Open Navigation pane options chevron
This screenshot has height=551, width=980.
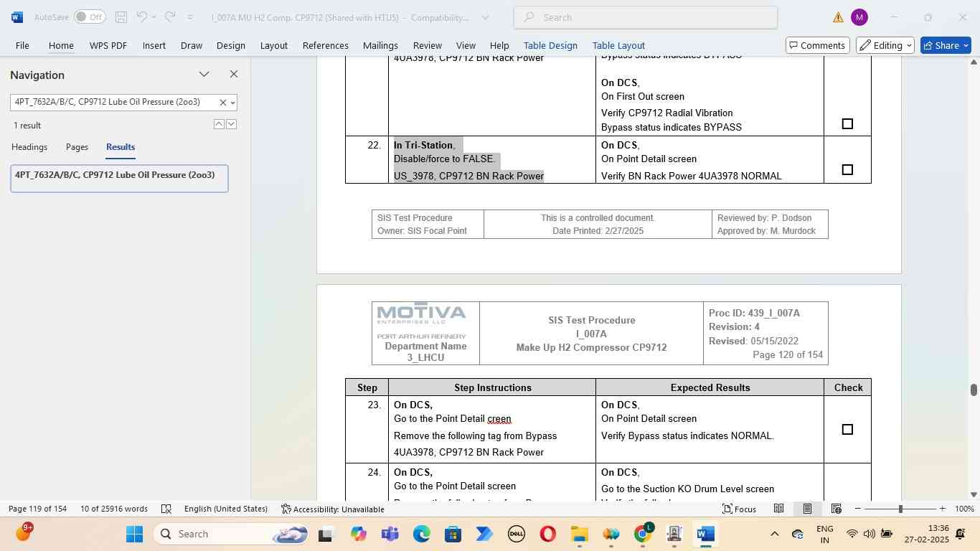(x=204, y=75)
